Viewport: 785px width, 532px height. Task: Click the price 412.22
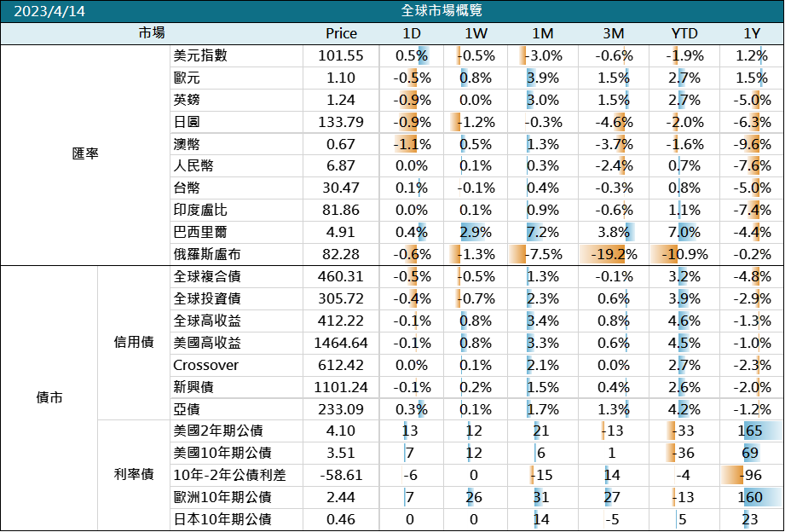(341, 321)
